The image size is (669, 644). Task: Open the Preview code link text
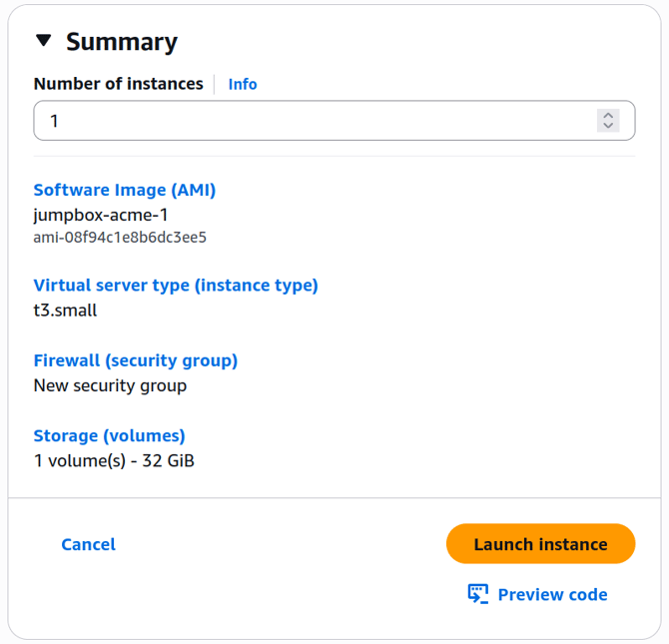point(552,594)
